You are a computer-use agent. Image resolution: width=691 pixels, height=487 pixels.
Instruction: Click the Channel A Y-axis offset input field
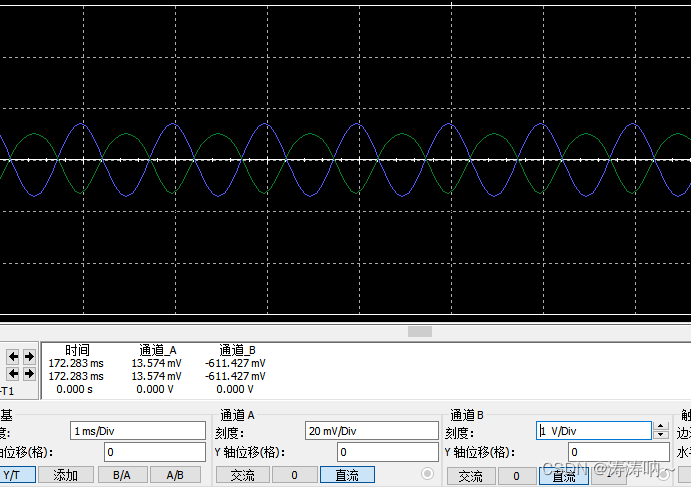(371, 452)
